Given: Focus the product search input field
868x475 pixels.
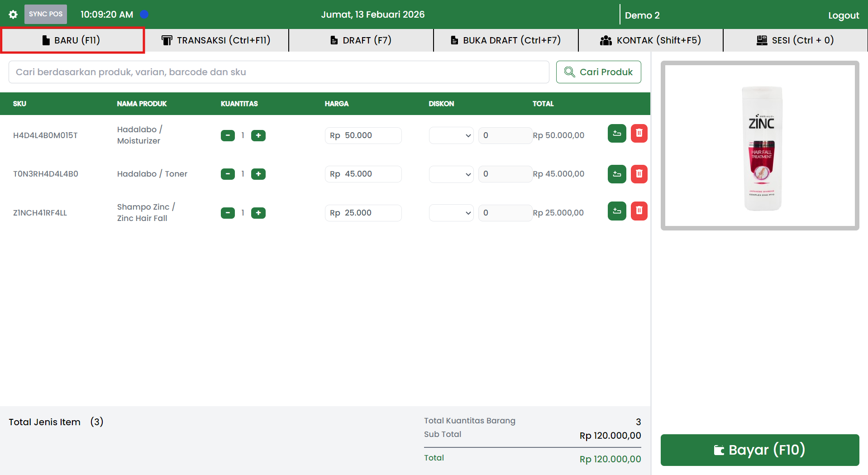Looking at the screenshot, I should [278, 72].
